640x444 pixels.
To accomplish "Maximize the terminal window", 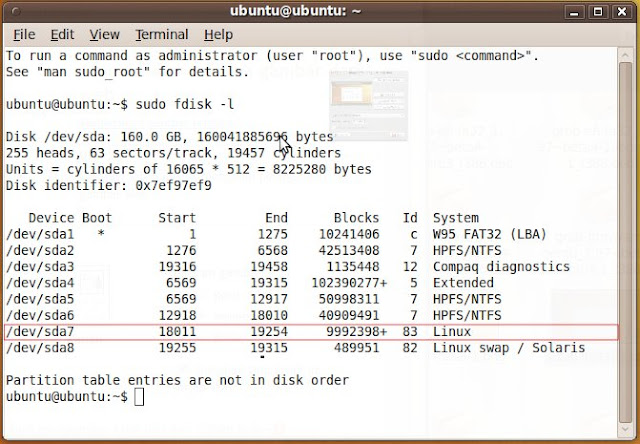I will pos(598,11).
